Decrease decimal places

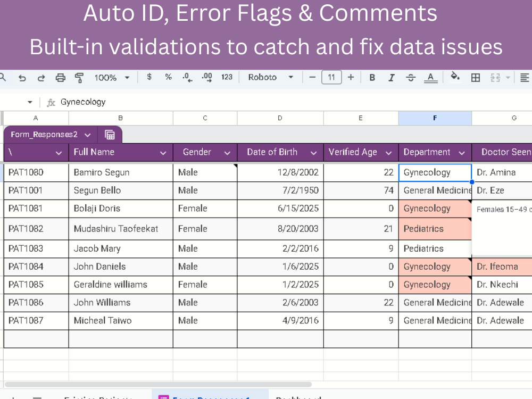(x=187, y=77)
